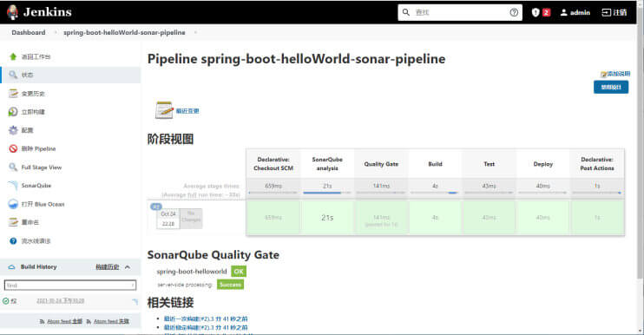Click the Jenkins logo icon

(12, 12)
